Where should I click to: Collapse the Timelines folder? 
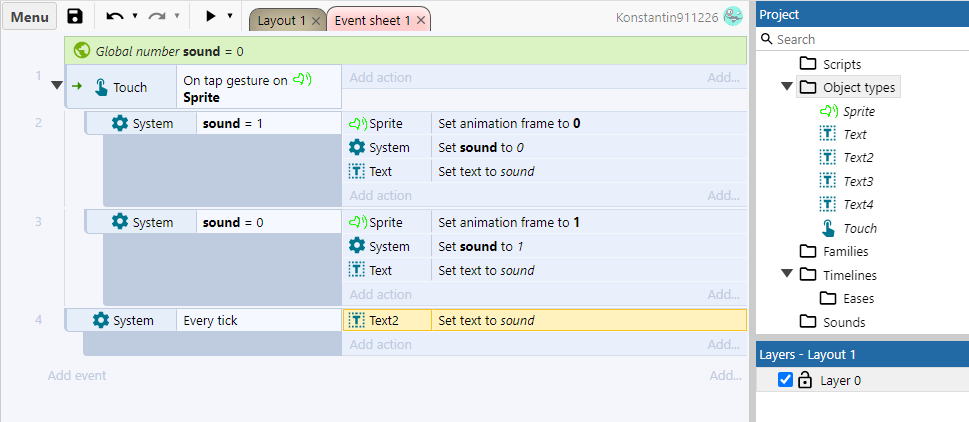click(787, 274)
